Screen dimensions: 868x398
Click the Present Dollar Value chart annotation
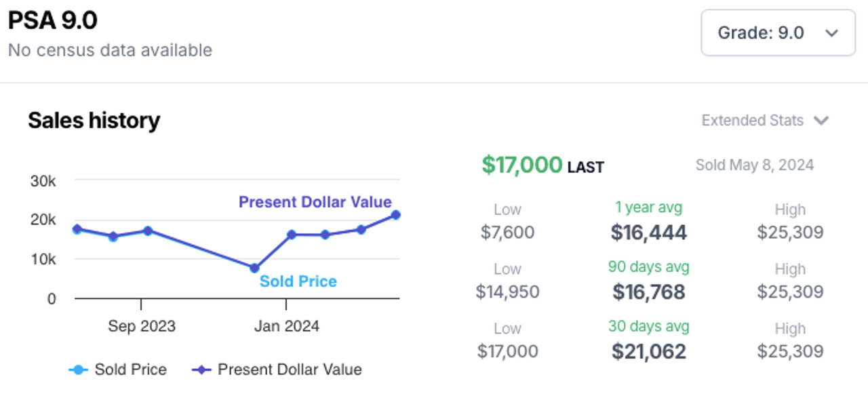coord(315,202)
